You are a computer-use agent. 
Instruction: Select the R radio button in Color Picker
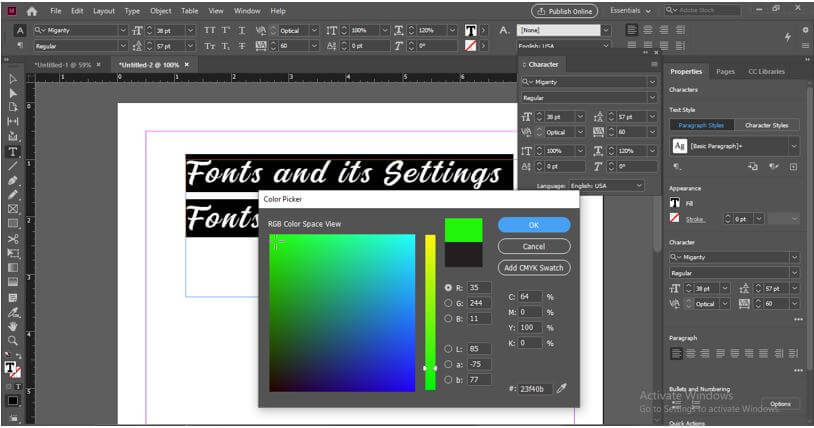coord(447,288)
